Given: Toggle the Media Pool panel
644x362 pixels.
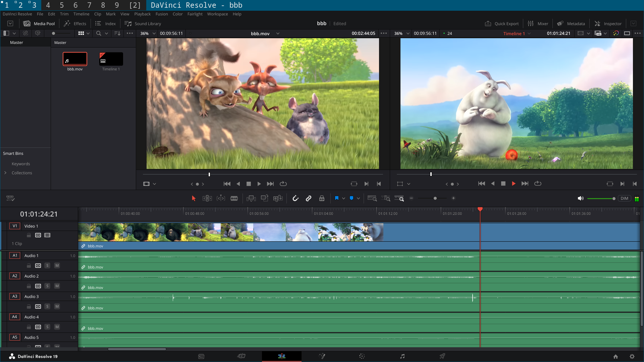Looking at the screenshot, I should click(39, 23).
